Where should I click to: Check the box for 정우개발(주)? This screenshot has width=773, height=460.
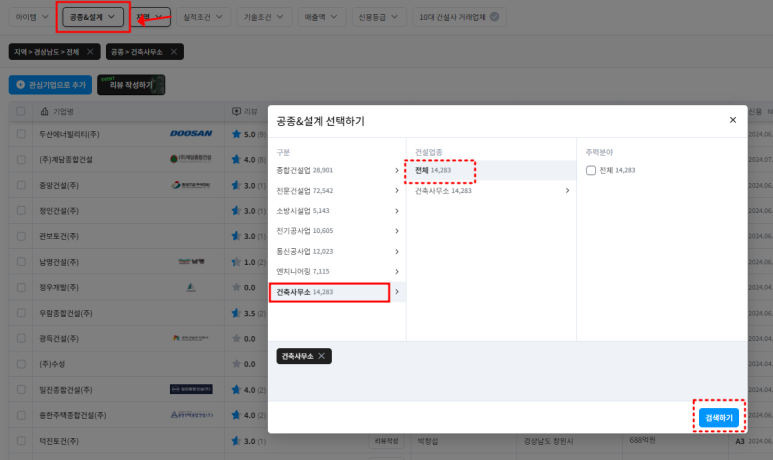21,287
